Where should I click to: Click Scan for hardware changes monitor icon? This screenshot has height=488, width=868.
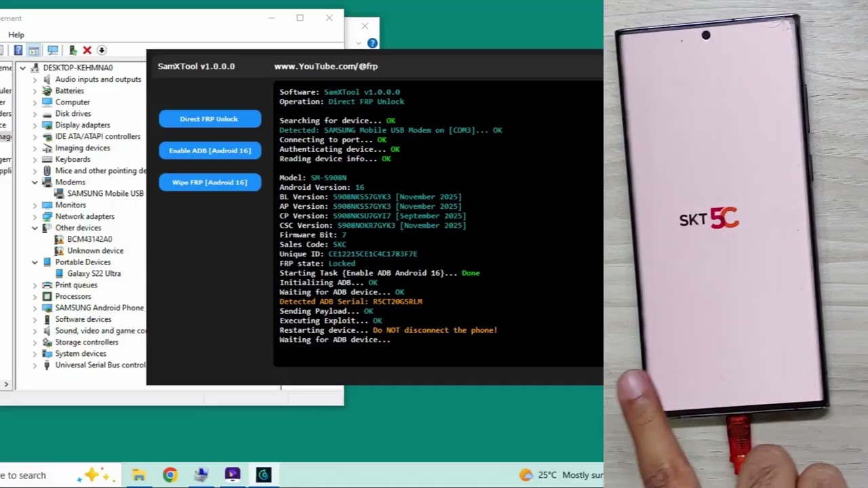click(53, 50)
